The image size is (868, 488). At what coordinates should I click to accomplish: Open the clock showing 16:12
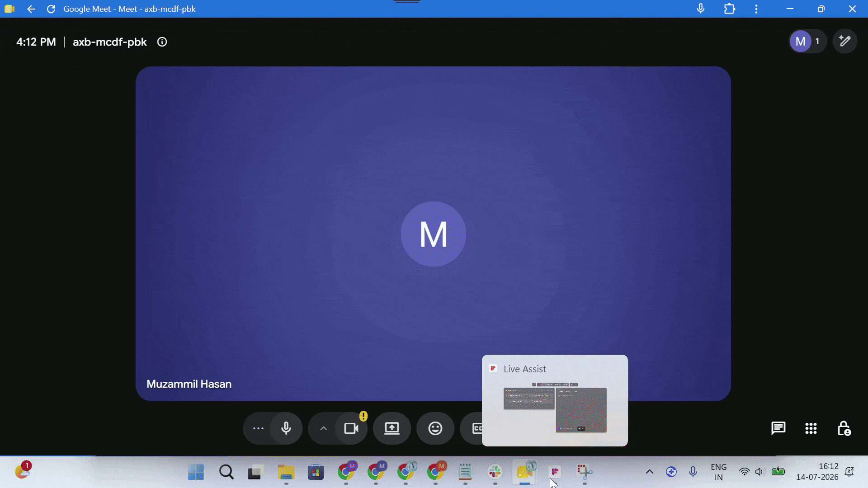[x=817, y=472]
